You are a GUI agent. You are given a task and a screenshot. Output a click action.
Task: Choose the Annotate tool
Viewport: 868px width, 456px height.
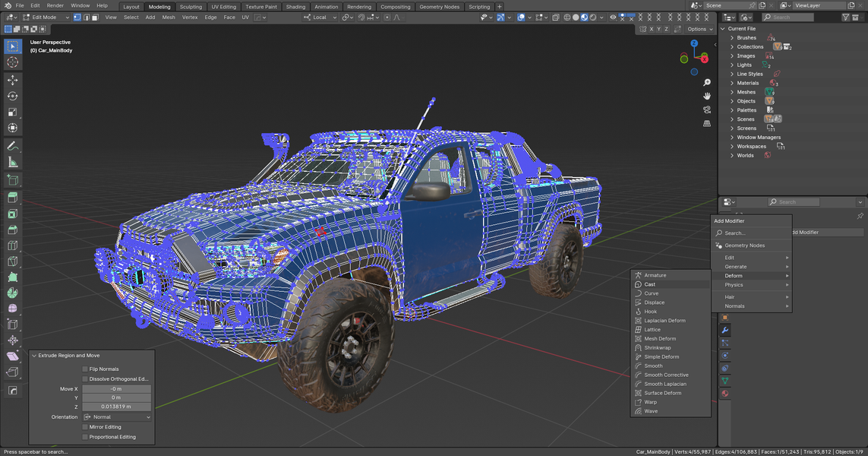12,146
